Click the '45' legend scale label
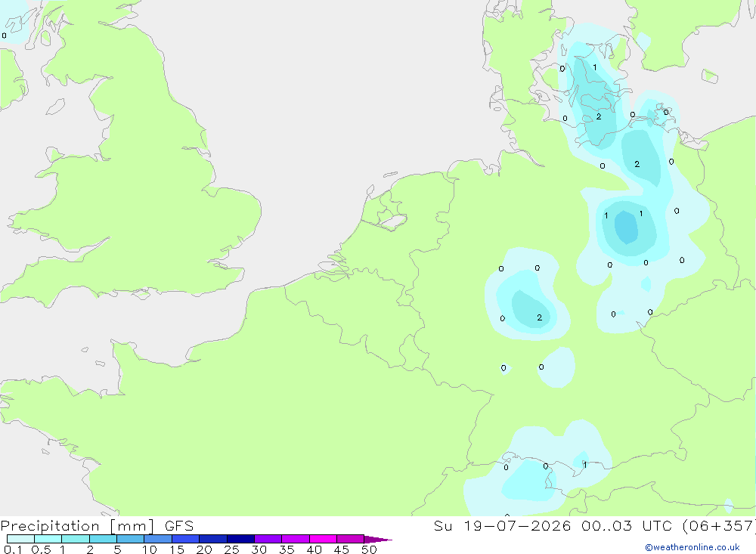This screenshot has width=756, height=554. 342,549
